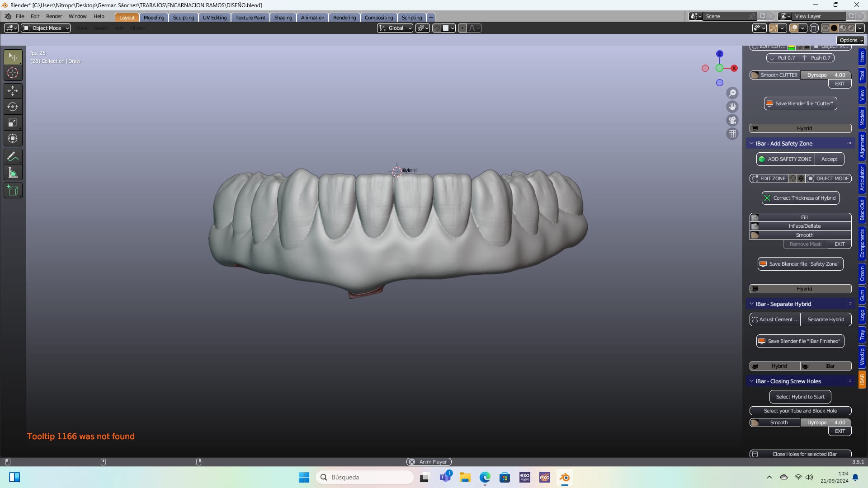Switch to orthographic grid view icon
868x488 pixels.
732,134
